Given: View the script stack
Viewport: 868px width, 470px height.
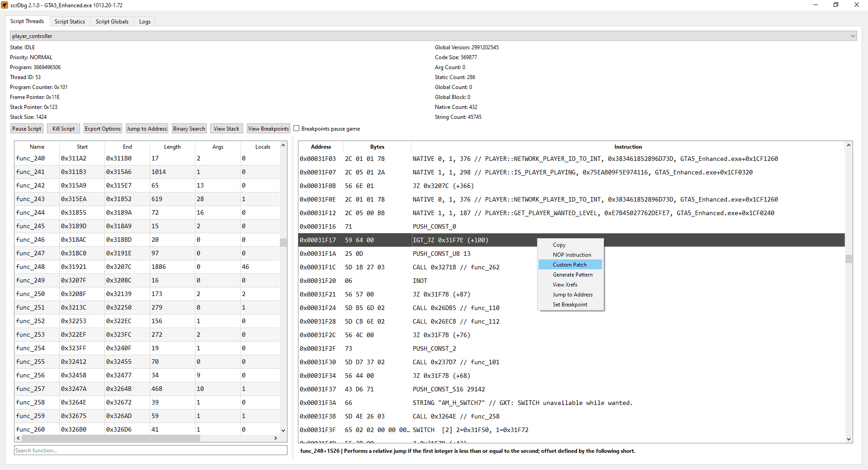Looking at the screenshot, I should tap(226, 128).
